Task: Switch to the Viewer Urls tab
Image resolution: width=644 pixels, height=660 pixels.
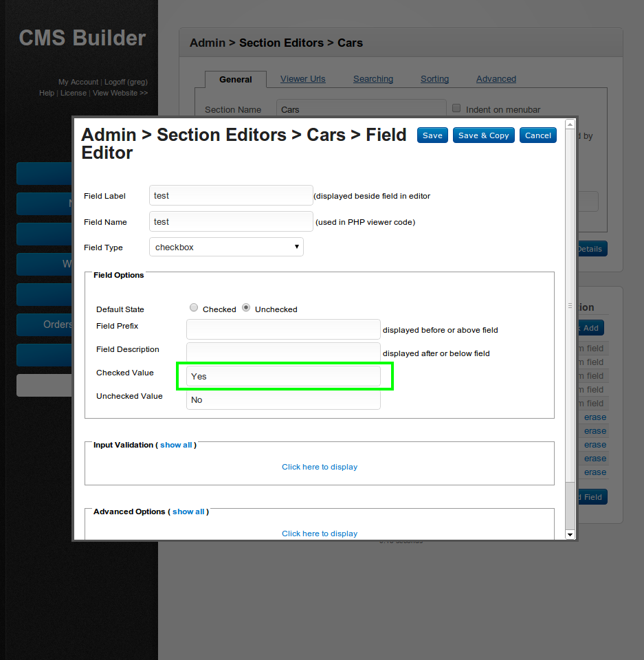Action: (x=302, y=79)
